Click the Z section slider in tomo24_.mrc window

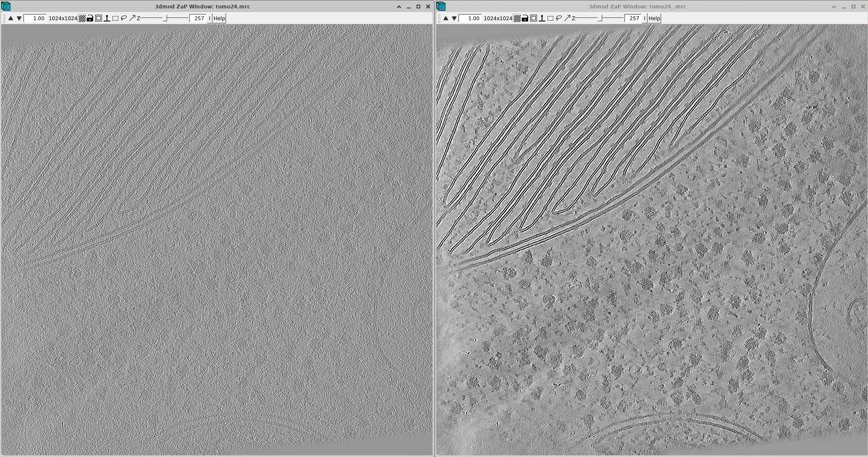(x=600, y=18)
